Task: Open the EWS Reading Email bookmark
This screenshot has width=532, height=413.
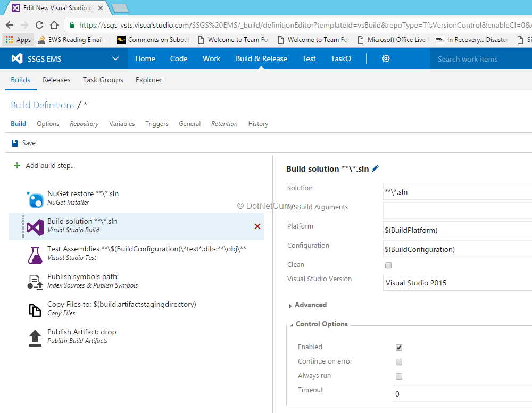Action: 74,40
